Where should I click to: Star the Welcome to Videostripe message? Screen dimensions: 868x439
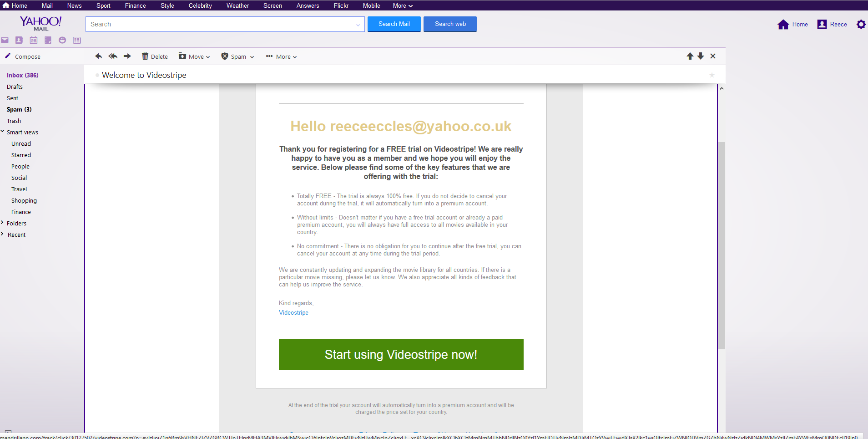click(x=712, y=75)
